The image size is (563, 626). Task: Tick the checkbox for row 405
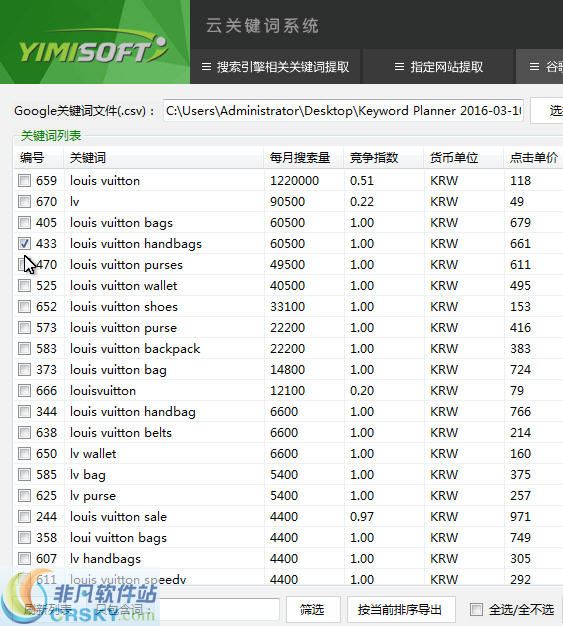point(24,222)
